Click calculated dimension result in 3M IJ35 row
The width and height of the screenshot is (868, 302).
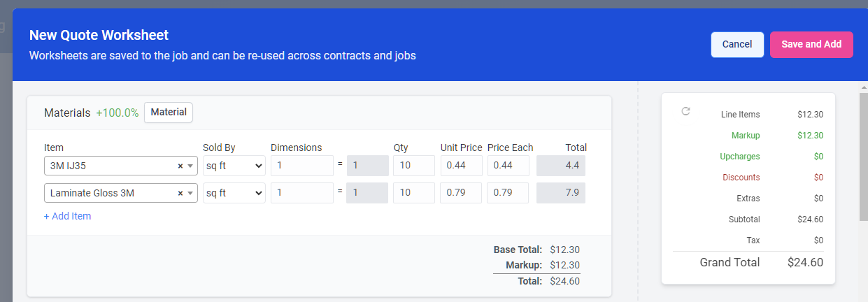(367, 166)
